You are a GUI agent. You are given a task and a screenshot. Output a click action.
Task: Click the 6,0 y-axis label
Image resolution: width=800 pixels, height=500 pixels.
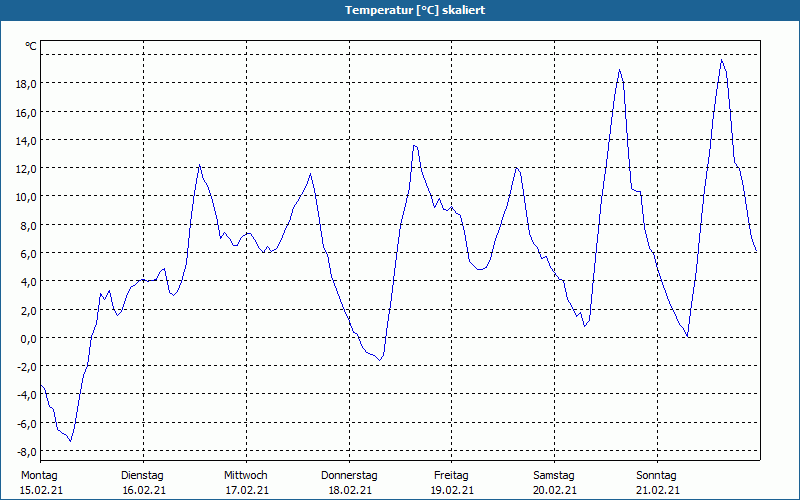pyautogui.click(x=29, y=254)
